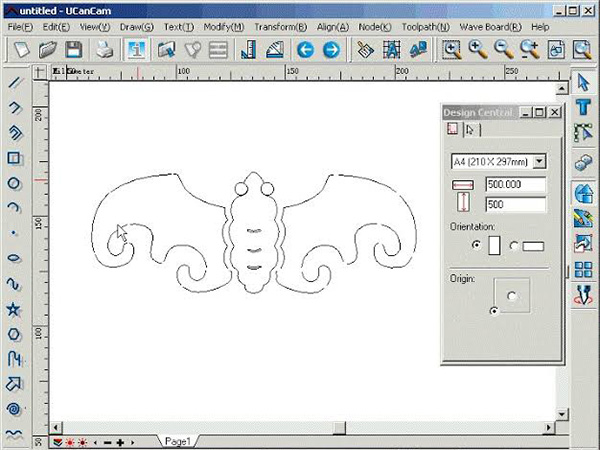The width and height of the screenshot is (600, 450).
Task: Click the horizontal scrollbar thumb
Action: 339,427
